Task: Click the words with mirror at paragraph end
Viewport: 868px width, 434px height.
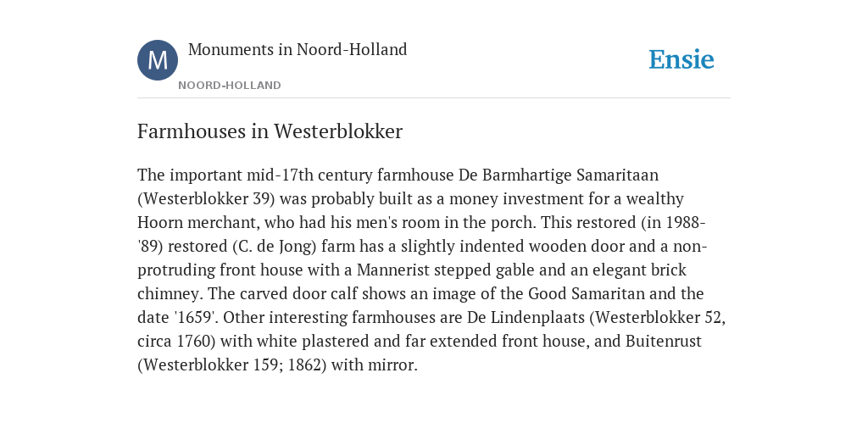Action: 374,365
